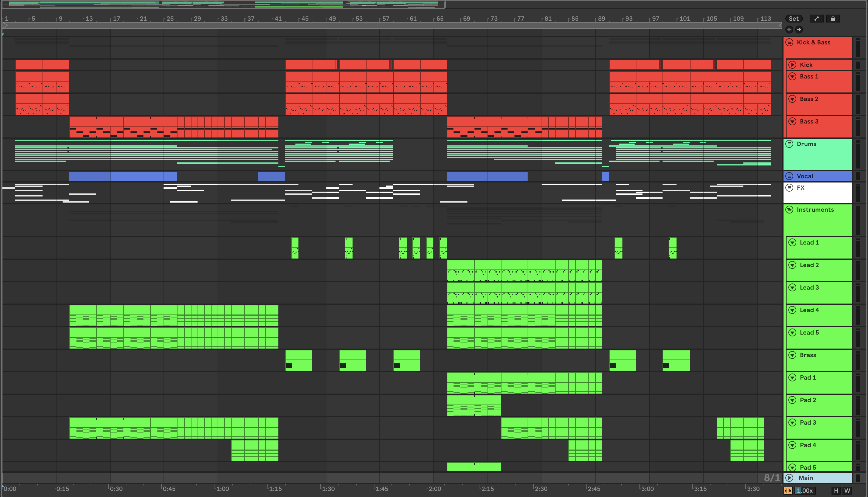This screenshot has width=868, height=497.
Task: Fold the Instruments group icon
Action: [790, 210]
